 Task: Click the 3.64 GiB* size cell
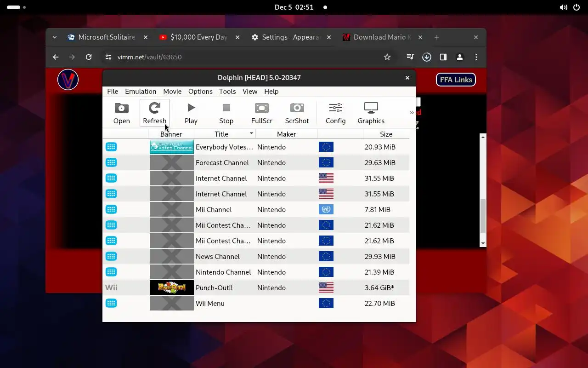point(379,287)
